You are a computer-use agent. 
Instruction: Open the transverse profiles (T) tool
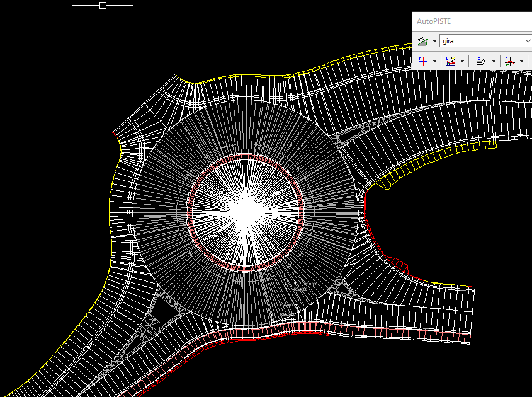423,61
